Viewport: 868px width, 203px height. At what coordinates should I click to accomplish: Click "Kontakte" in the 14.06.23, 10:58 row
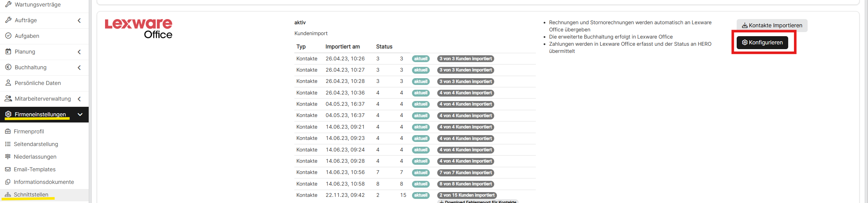tap(307, 184)
